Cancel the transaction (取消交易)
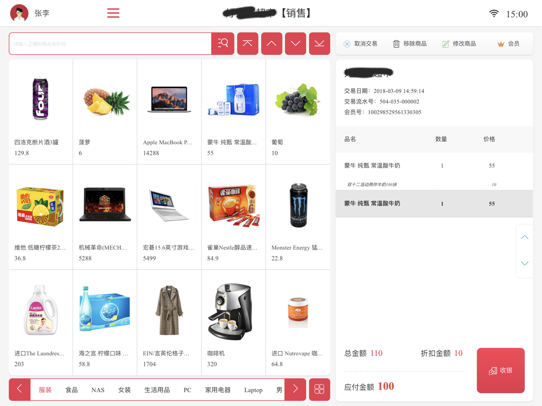The width and height of the screenshot is (542, 406). tap(360, 44)
